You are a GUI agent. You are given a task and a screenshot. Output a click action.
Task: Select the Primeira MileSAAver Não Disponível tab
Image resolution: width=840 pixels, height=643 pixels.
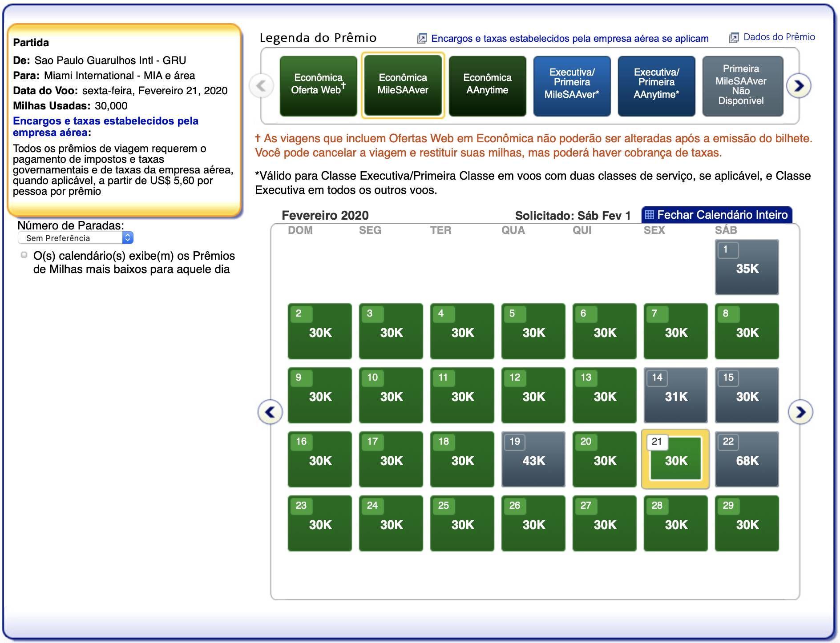743,86
